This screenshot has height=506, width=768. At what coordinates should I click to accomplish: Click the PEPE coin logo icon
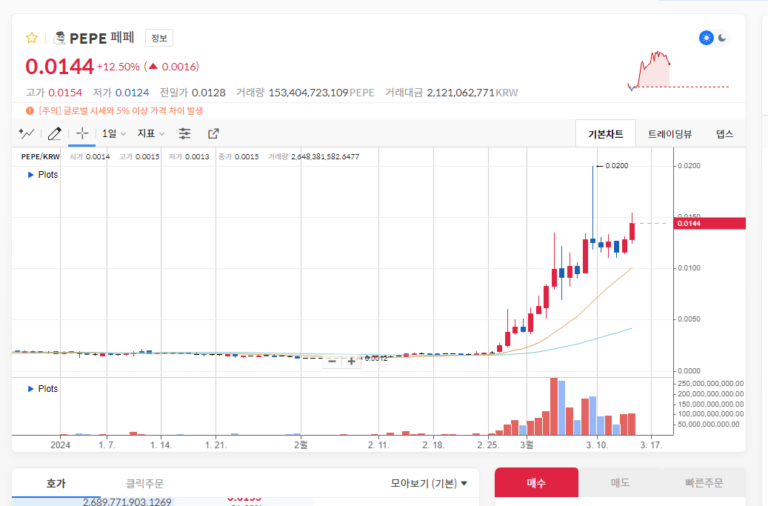click(59, 38)
